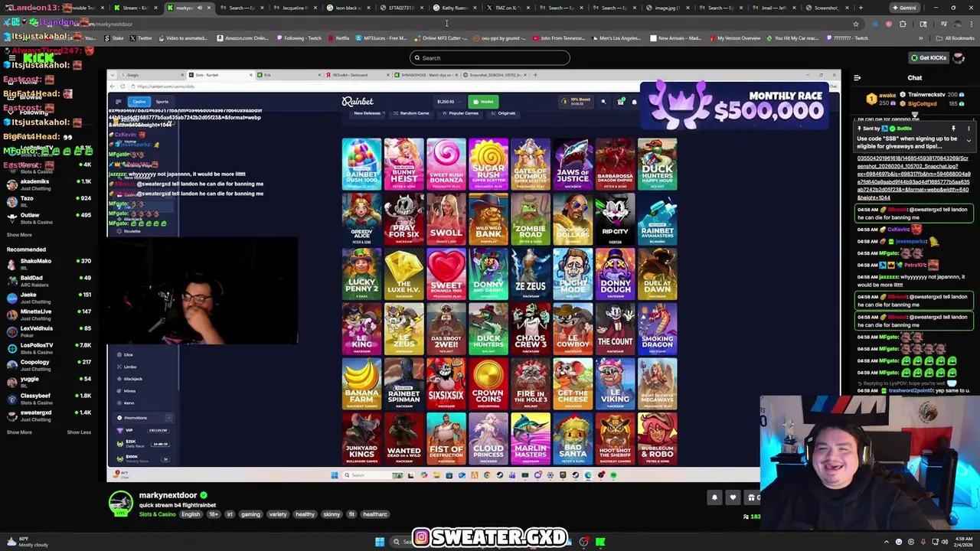Launch Duck Hunters Happy Hour tile
Viewport: 980px width, 551px height.
(x=657, y=164)
